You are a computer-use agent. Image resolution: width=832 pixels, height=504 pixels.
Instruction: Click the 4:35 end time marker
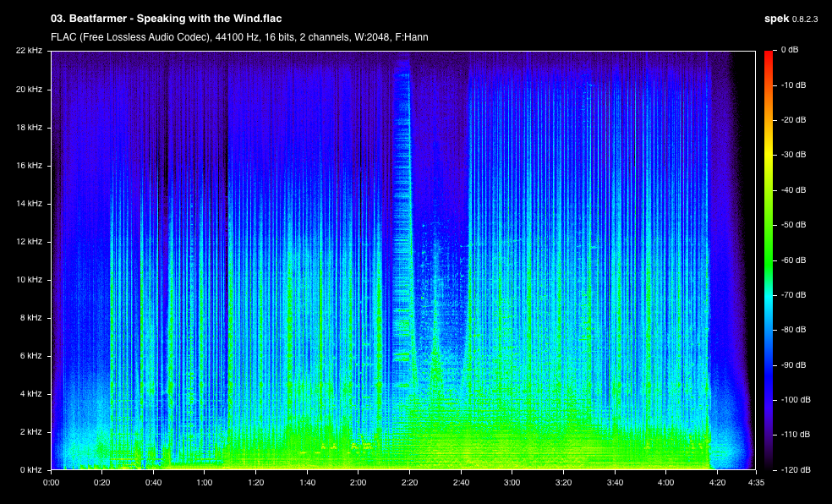pyautogui.click(x=756, y=482)
